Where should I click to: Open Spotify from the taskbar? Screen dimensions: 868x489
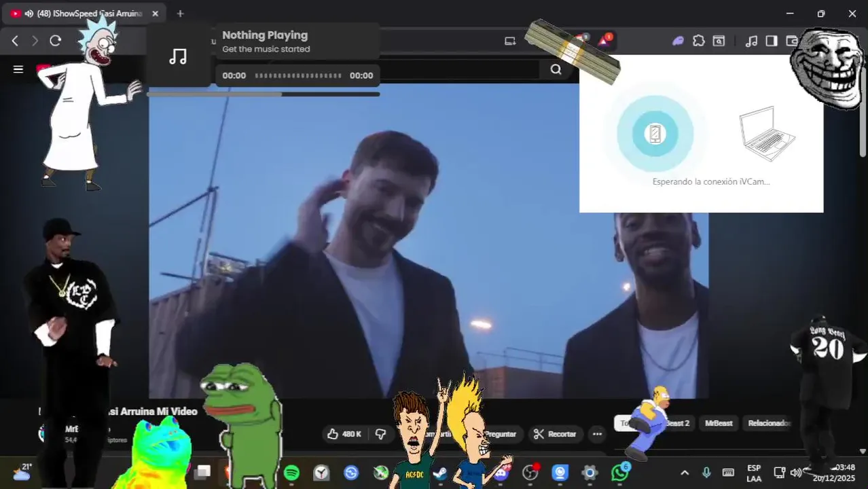tap(291, 473)
